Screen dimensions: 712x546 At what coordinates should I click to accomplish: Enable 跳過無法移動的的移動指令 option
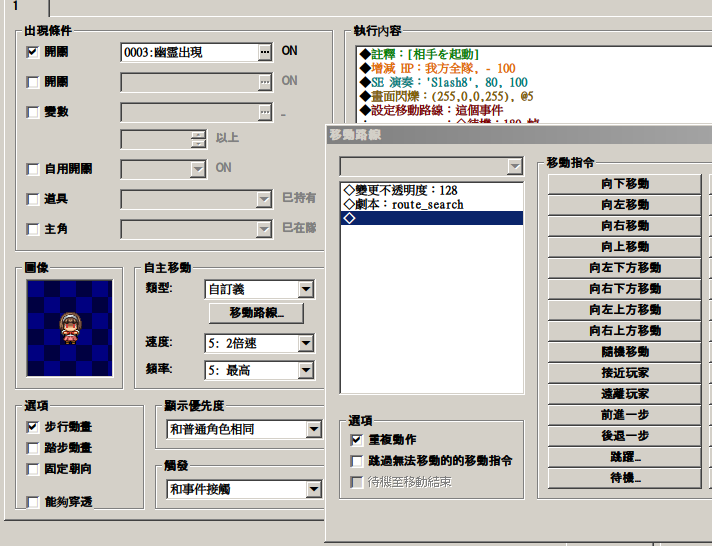pos(356,461)
